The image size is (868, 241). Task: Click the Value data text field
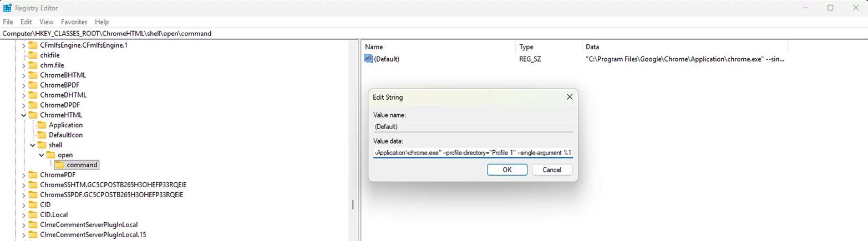coord(473,152)
